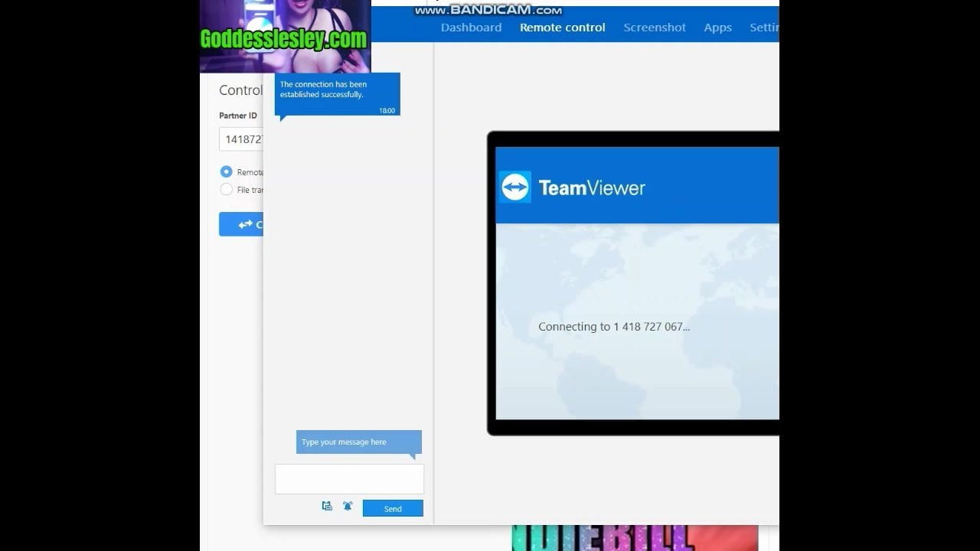Switch to the Remote control tab

click(562, 28)
